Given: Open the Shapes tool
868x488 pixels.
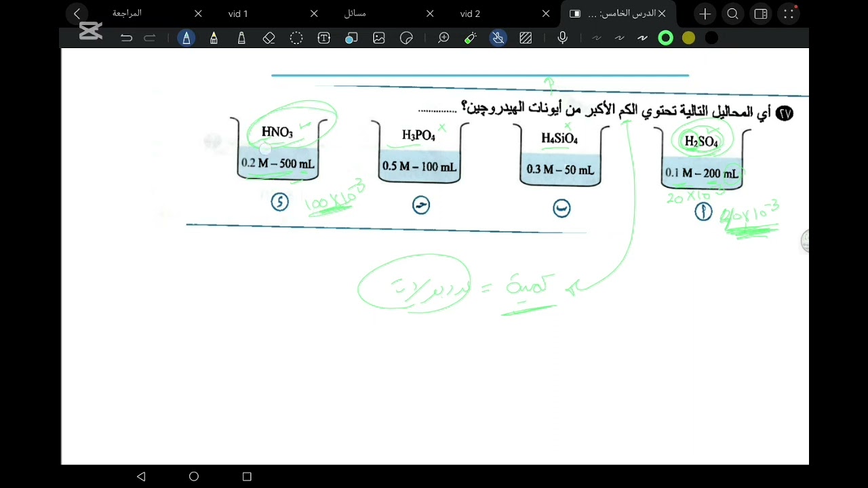Looking at the screenshot, I should [351, 38].
